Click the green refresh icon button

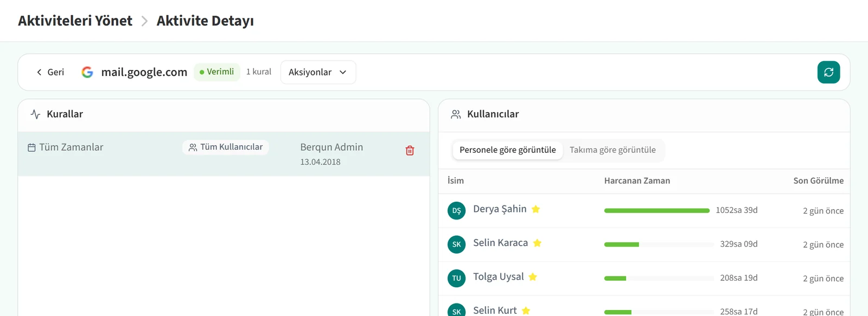pos(828,72)
